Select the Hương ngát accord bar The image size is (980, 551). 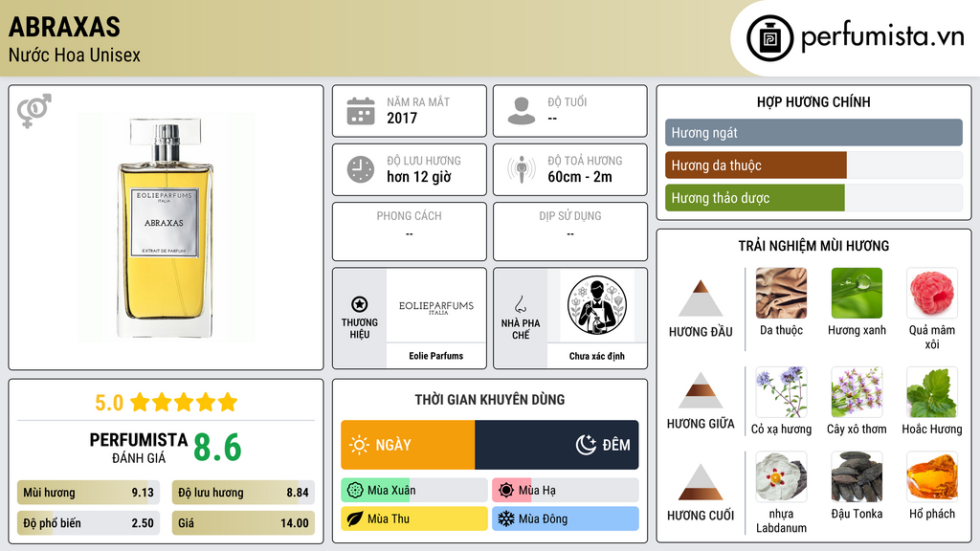click(813, 132)
